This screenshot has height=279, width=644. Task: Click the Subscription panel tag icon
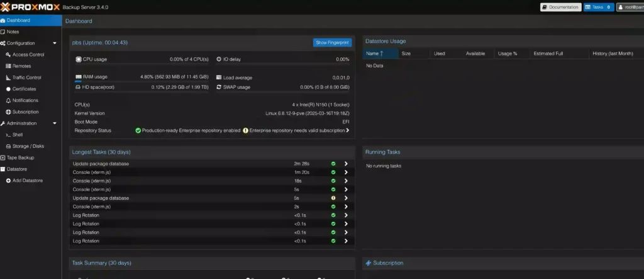pyautogui.click(x=369, y=263)
